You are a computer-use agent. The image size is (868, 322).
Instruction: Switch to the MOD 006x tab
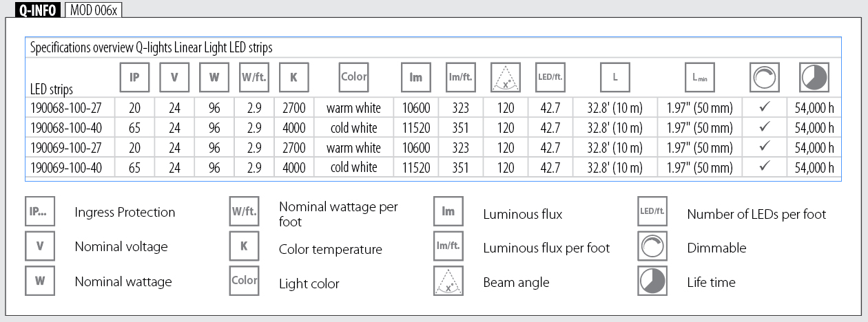click(x=94, y=10)
